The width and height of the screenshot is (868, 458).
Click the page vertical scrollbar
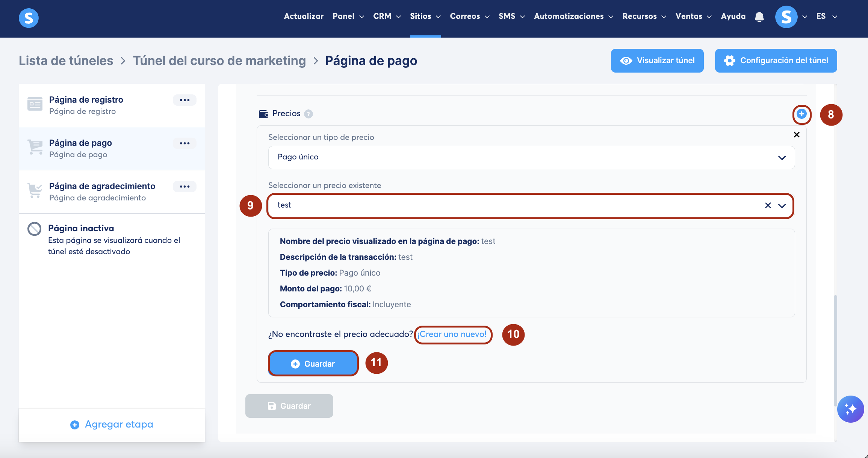click(835, 350)
